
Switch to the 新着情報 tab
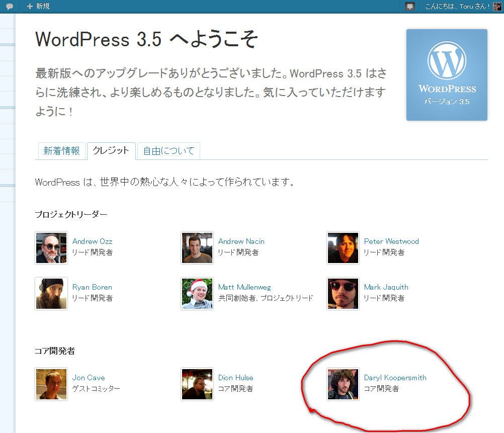coord(61,151)
